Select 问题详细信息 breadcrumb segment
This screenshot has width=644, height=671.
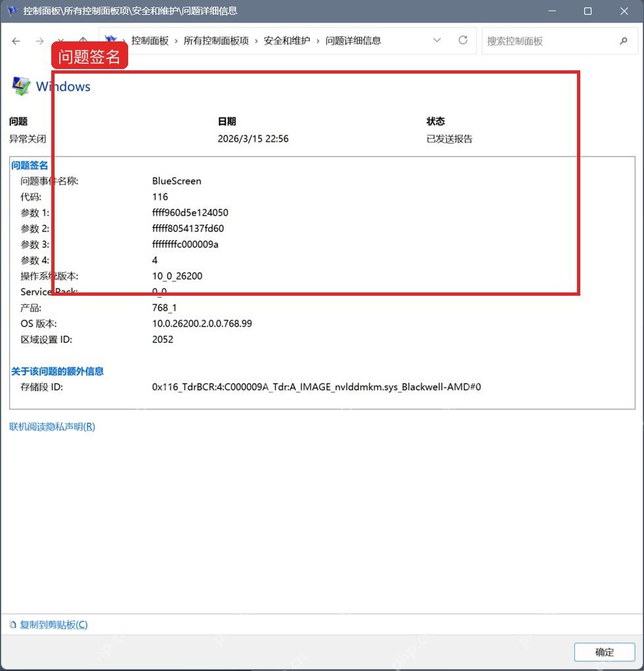tap(353, 41)
